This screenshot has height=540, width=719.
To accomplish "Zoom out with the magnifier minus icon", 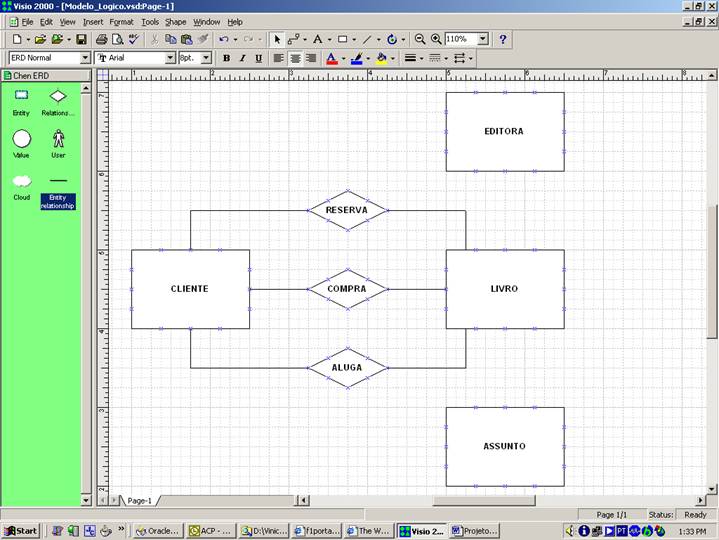I will coord(420,39).
